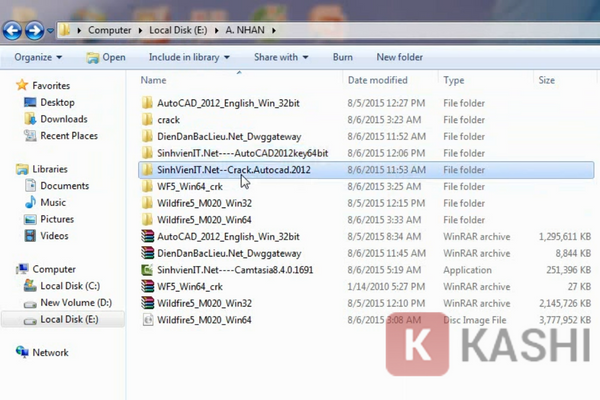Select folder name SinhVienIT.Net--Crack.Autocad.2012

[x=234, y=170]
